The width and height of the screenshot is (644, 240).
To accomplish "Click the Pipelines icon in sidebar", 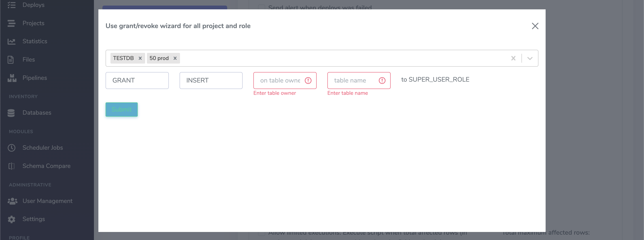I will click(x=12, y=78).
